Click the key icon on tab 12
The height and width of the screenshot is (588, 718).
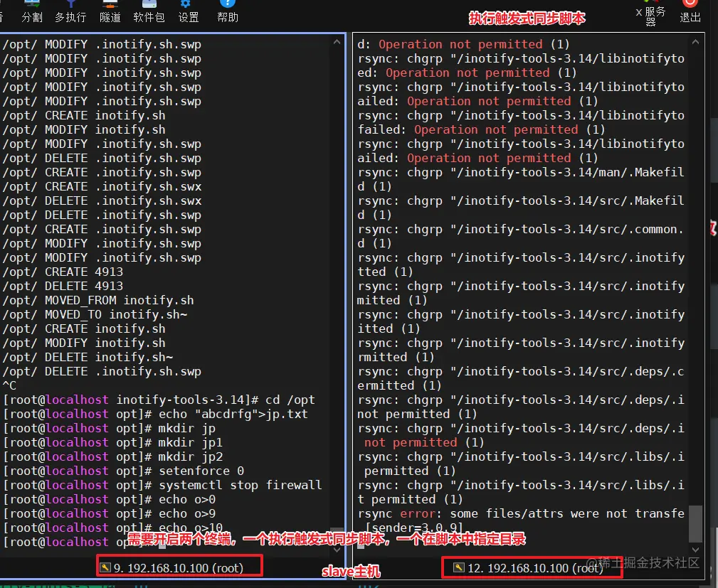click(x=458, y=568)
